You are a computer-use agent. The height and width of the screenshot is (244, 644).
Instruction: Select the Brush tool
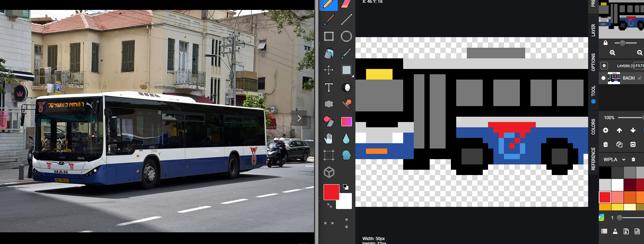point(329,19)
